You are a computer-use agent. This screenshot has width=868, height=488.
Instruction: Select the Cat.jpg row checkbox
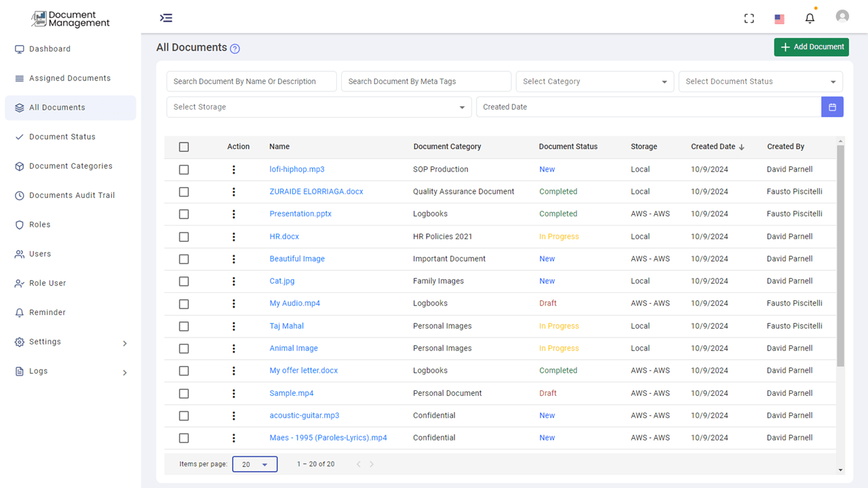click(x=184, y=281)
